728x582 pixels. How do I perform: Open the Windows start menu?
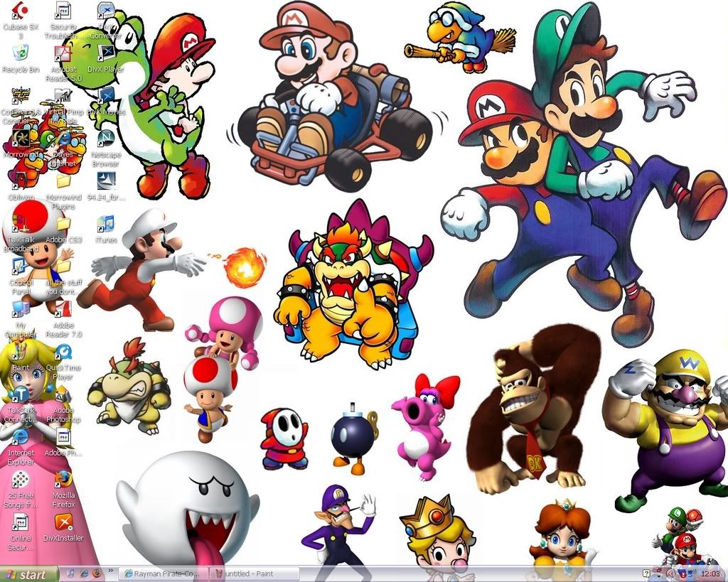(x=28, y=574)
